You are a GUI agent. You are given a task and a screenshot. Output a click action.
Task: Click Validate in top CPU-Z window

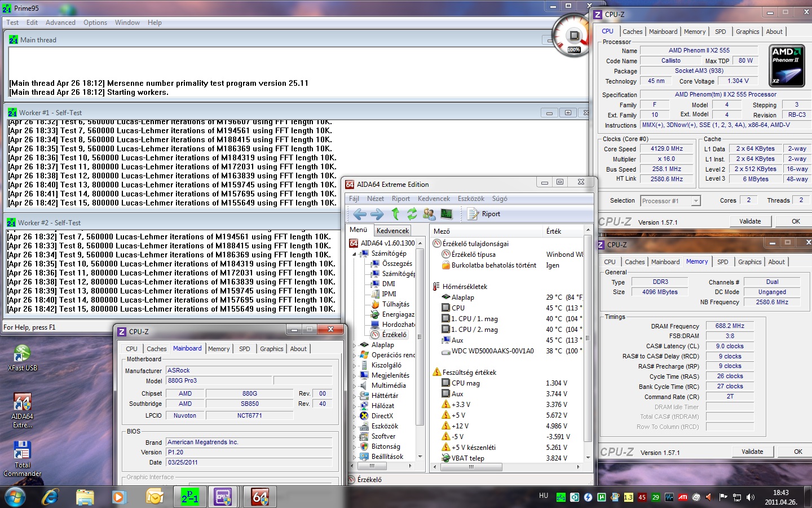coord(750,221)
